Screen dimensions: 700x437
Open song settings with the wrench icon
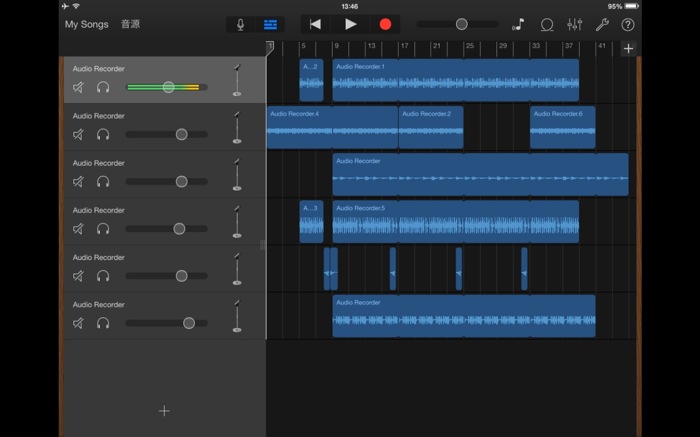tap(602, 25)
